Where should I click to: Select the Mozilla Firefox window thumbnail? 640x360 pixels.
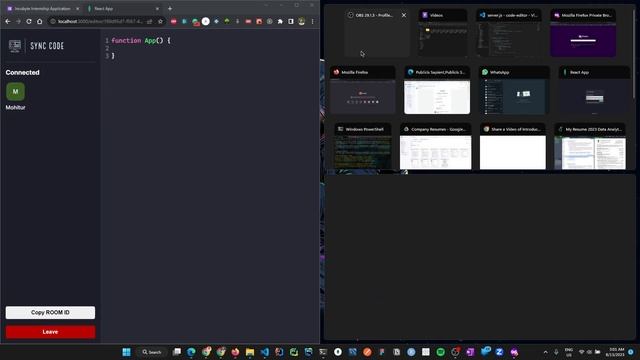click(362, 90)
